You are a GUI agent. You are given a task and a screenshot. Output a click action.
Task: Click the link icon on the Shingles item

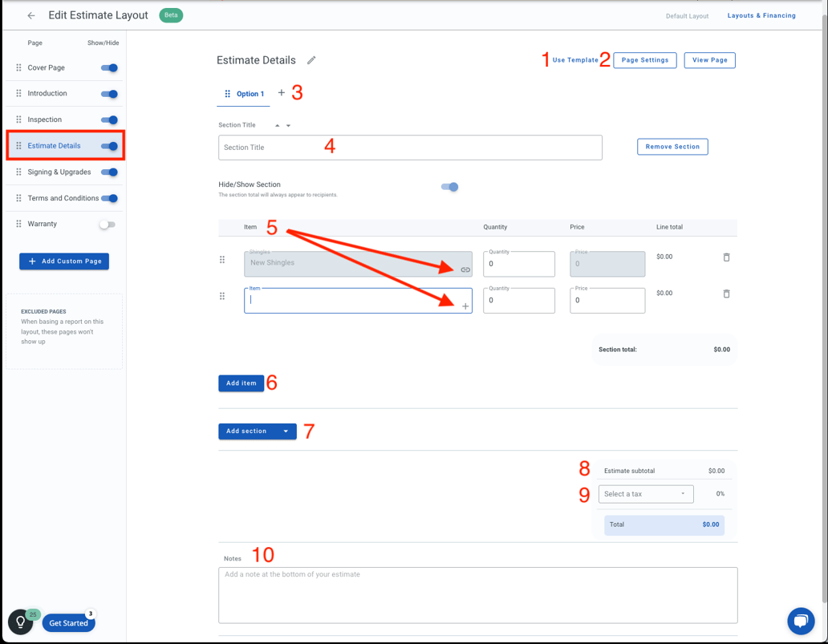tap(465, 270)
